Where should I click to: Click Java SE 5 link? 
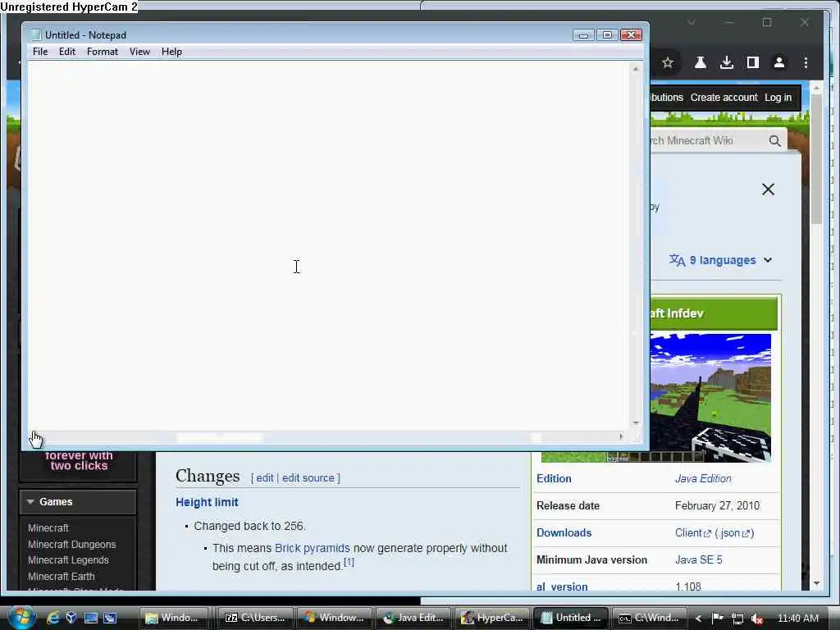699,559
